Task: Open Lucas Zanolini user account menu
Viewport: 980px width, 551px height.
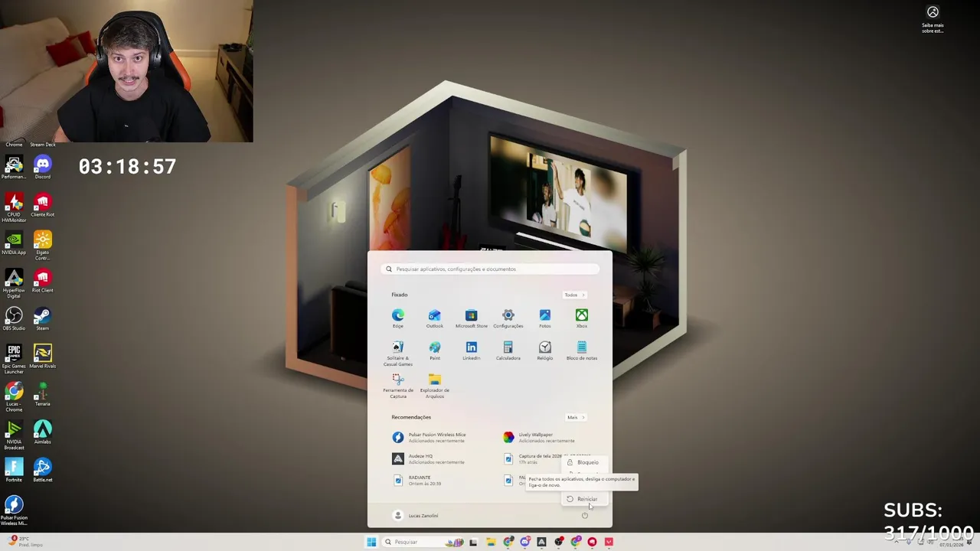Action: (x=416, y=516)
